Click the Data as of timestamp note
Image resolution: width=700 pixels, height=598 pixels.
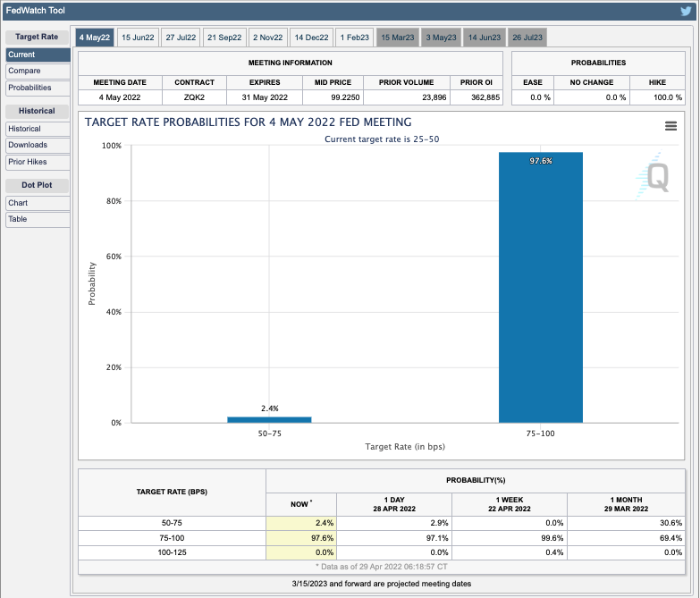pos(381,567)
